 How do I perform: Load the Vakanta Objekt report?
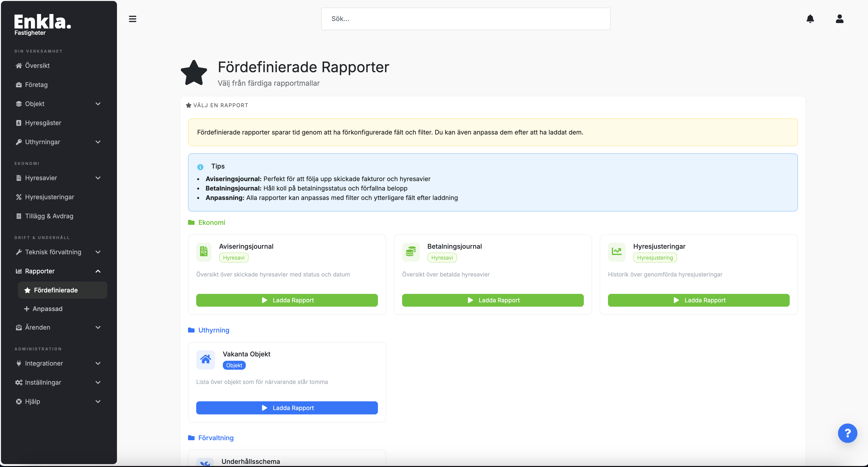[287, 408]
